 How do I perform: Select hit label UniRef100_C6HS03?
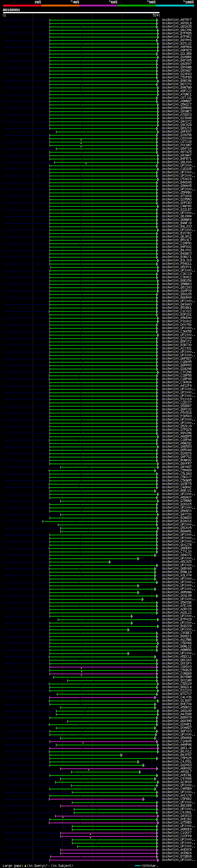pyautogui.click(x=176, y=667)
